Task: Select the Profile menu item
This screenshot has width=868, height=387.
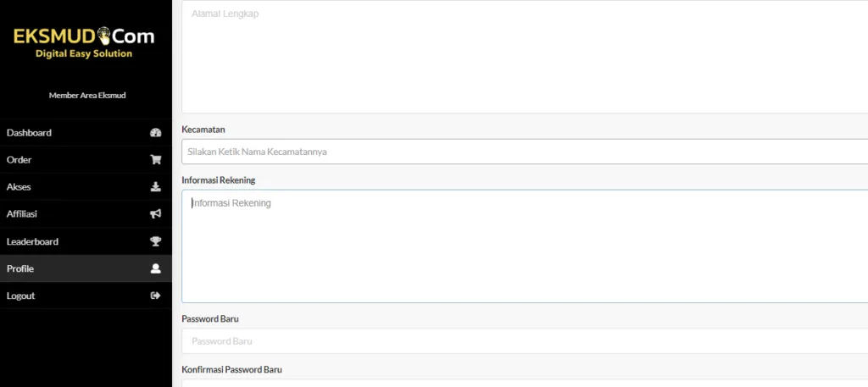Action: click(x=20, y=268)
